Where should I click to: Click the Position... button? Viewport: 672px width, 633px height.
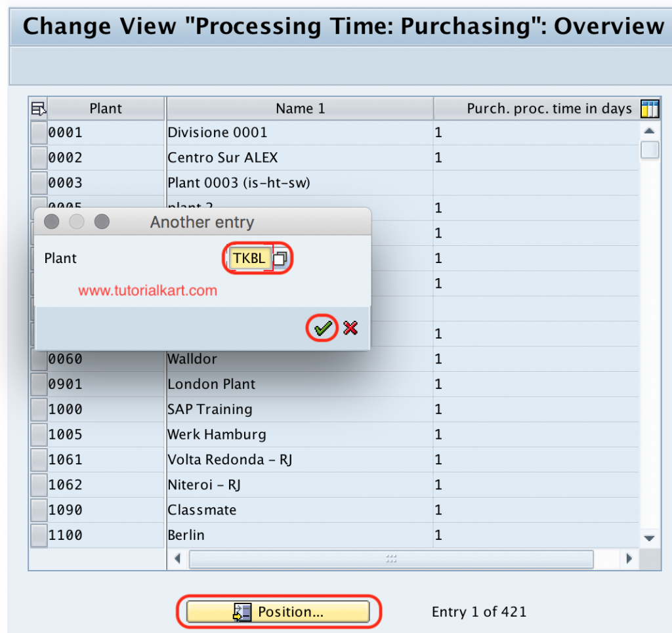278,611
